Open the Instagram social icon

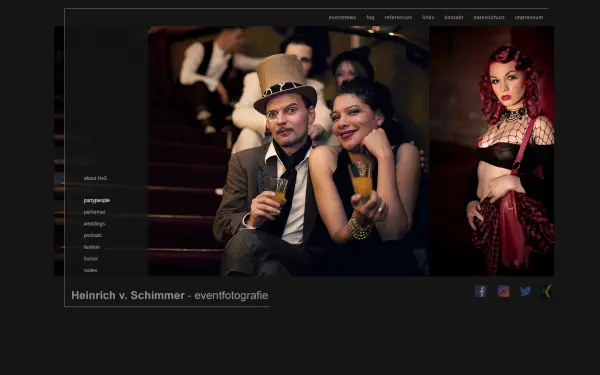click(x=503, y=291)
